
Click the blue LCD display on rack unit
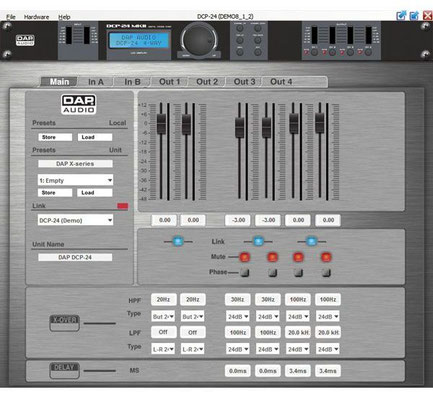pyautogui.click(x=139, y=40)
